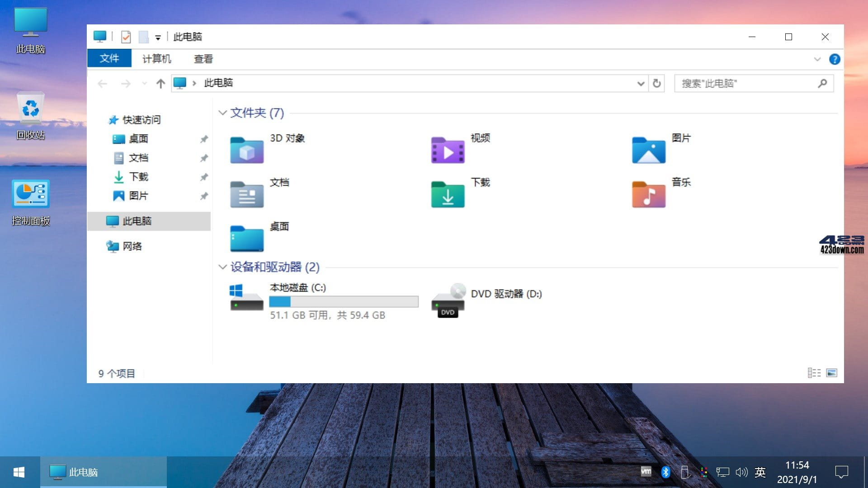This screenshot has width=868, height=488.
Task: Open the Help icon next to the ribbon
Action: point(835,59)
